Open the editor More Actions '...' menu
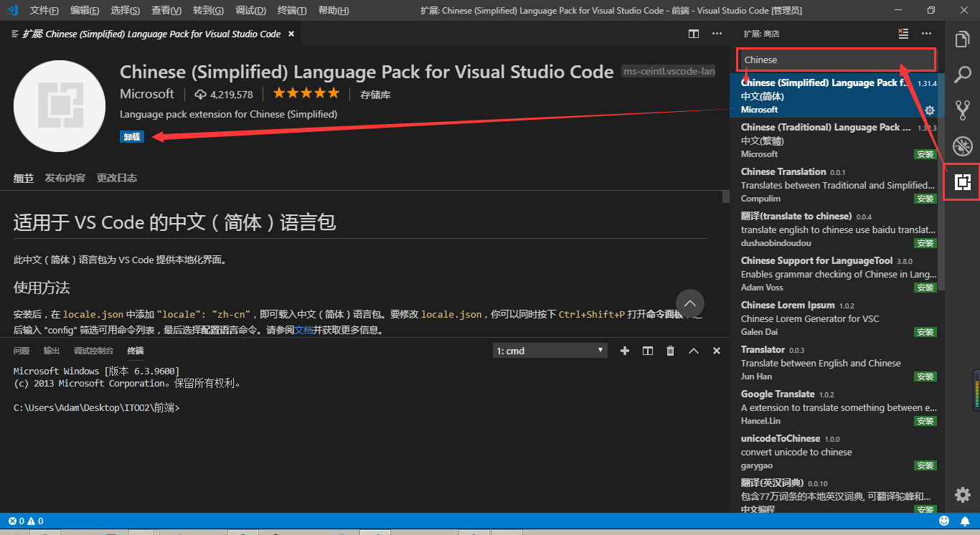Viewport: 980px width, 535px height. point(717,34)
